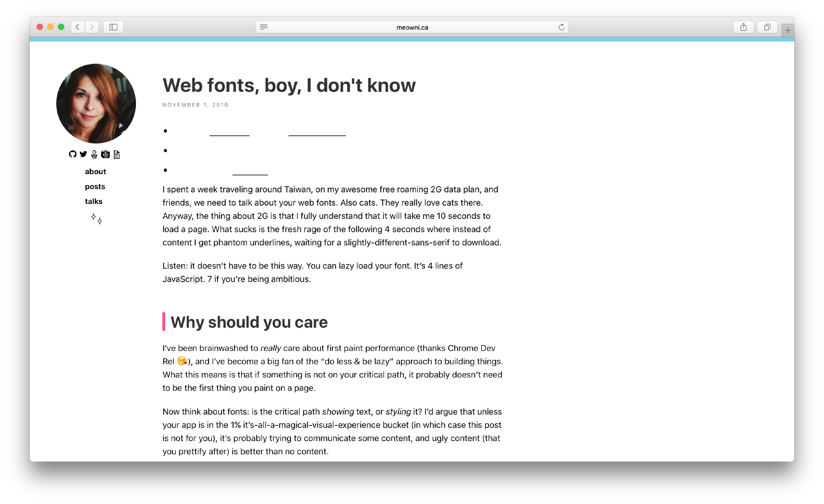The height and width of the screenshot is (504, 824).
Task: Click the circular profile photo
Action: (x=96, y=103)
